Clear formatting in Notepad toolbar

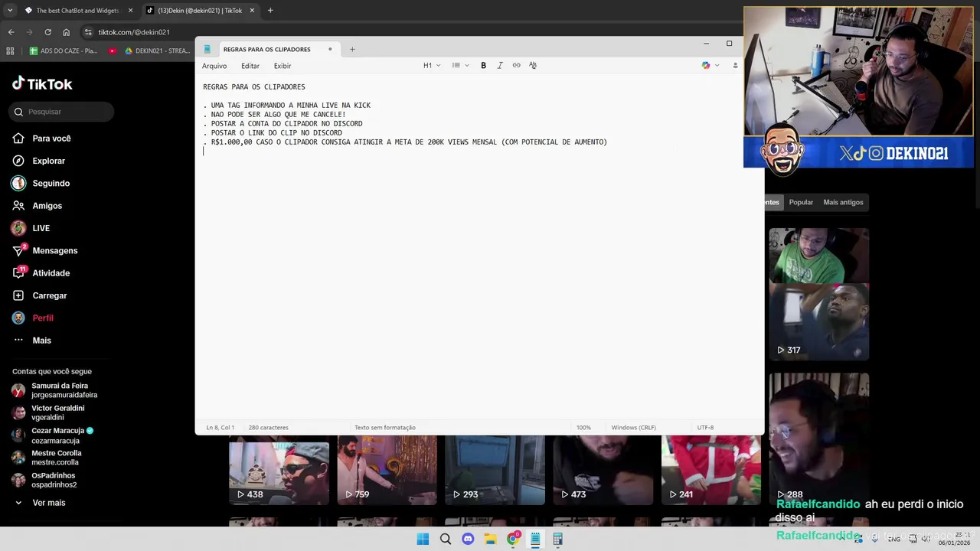(533, 66)
